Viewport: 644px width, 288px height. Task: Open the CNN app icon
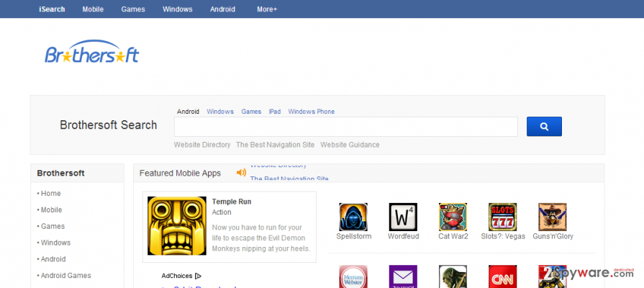click(x=503, y=276)
